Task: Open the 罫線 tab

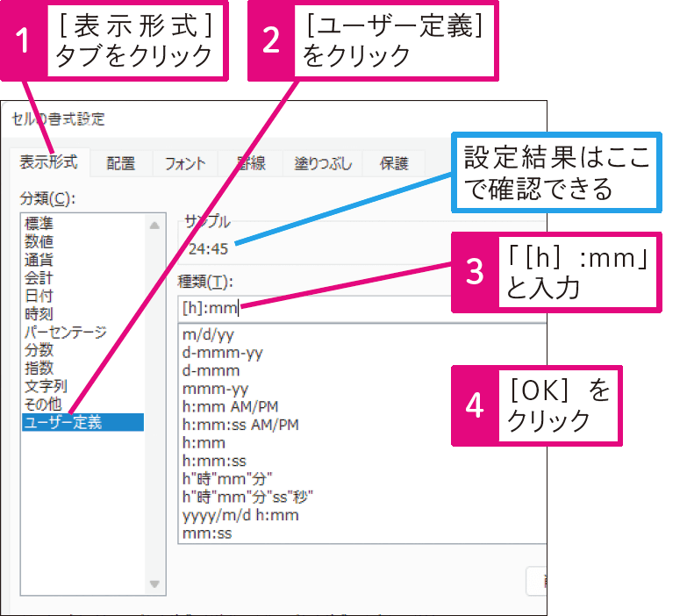Action: tap(251, 163)
